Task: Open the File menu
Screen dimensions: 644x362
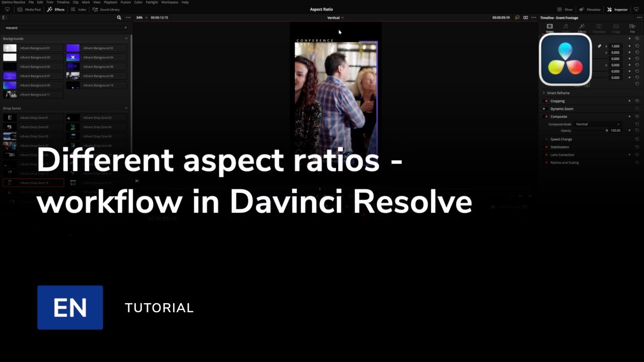Action: 31,2
